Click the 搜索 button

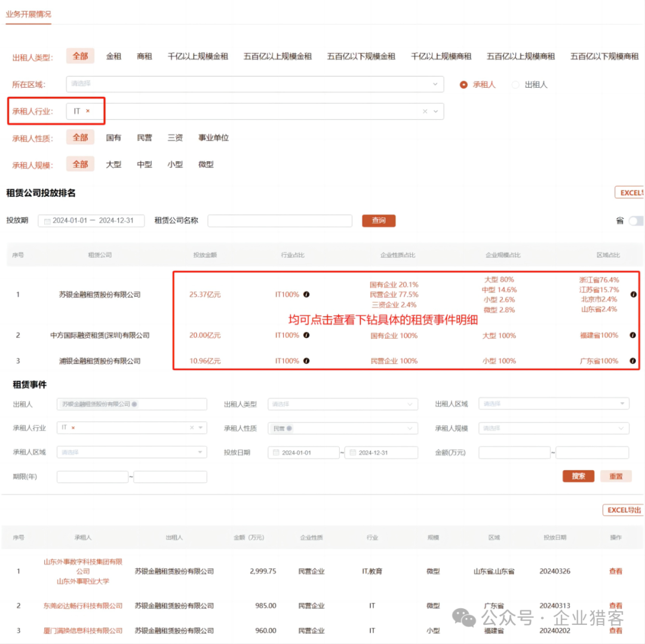point(578,476)
